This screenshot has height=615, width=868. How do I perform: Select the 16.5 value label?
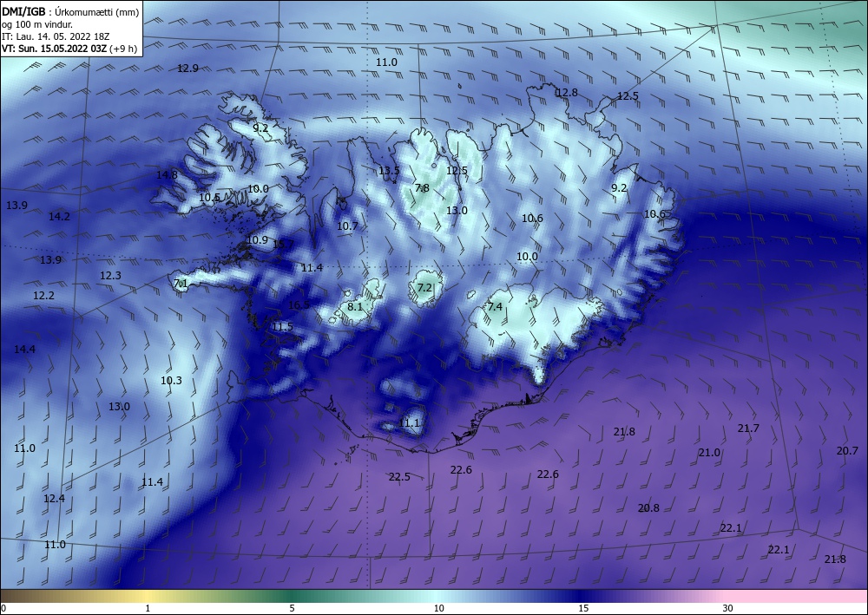point(299,304)
